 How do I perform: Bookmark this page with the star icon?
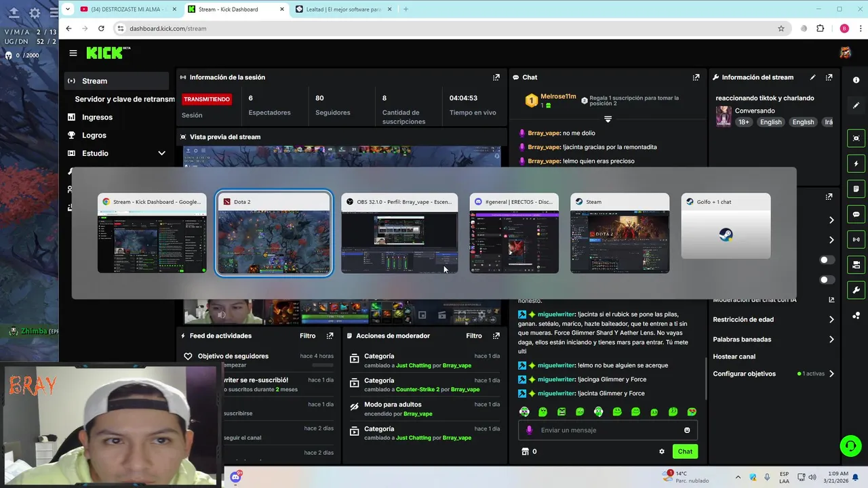pos(781,28)
